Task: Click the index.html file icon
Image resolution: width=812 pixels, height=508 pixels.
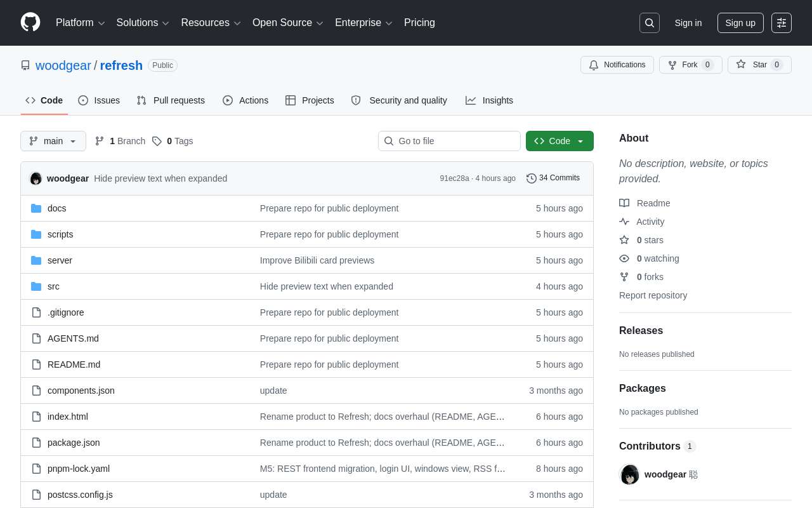Action: tap(36, 417)
